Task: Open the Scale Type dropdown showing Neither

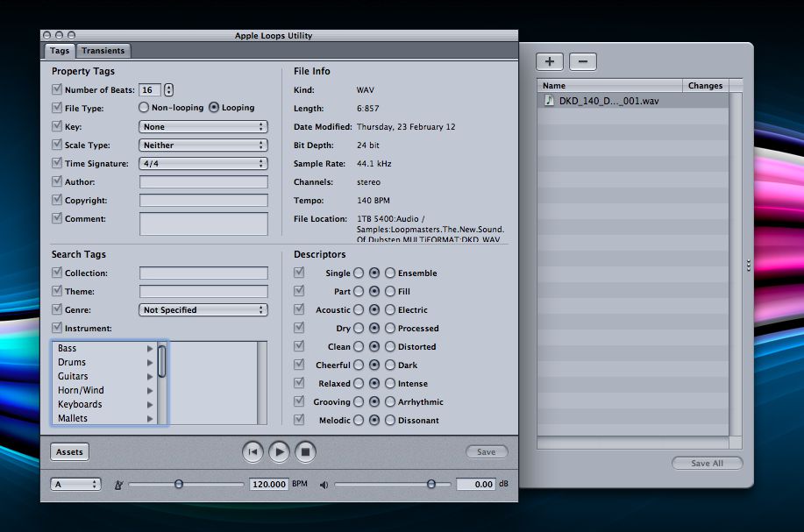Action: [203, 145]
